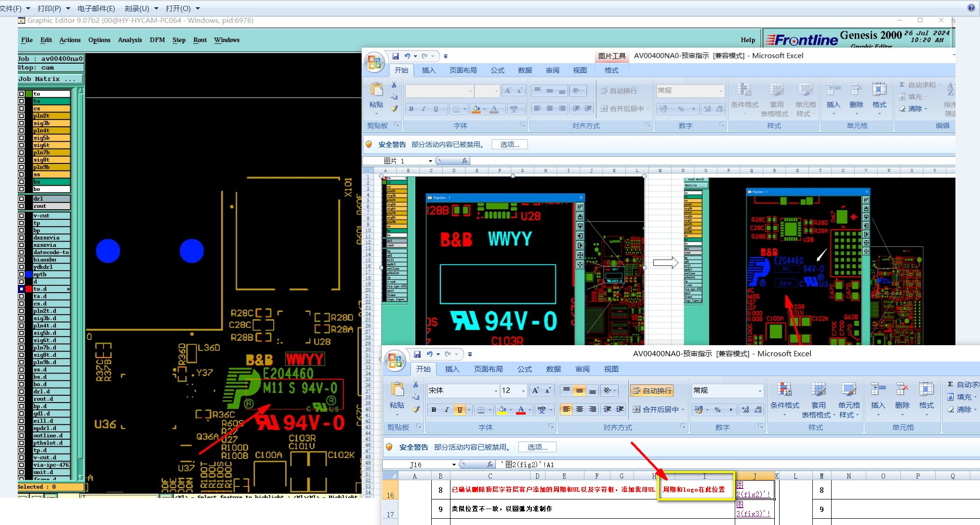Screen dimensions: 980x525
Task: Open the 宋体 font name dropdown
Action: tap(496, 390)
